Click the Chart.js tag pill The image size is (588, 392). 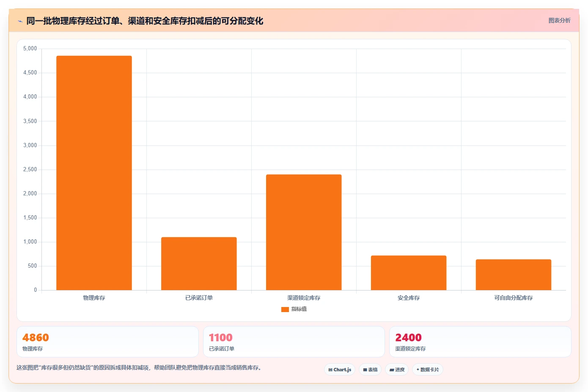pos(340,370)
